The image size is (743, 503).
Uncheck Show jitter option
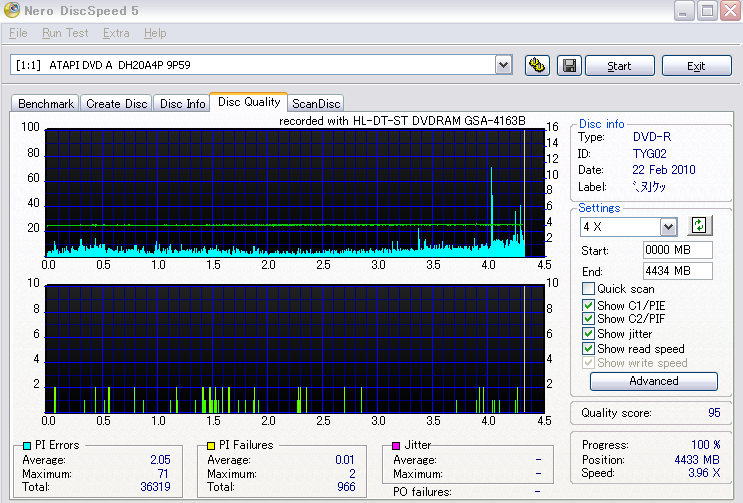click(588, 333)
